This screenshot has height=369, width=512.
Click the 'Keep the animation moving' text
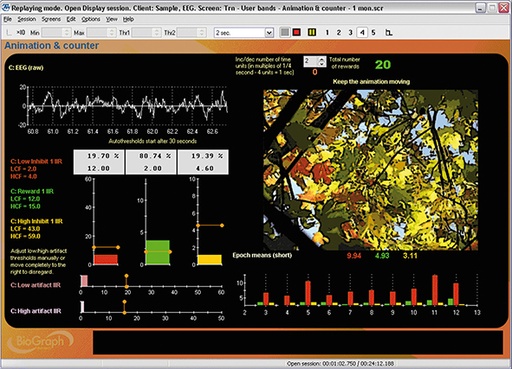pyautogui.click(x=371, y=82)
